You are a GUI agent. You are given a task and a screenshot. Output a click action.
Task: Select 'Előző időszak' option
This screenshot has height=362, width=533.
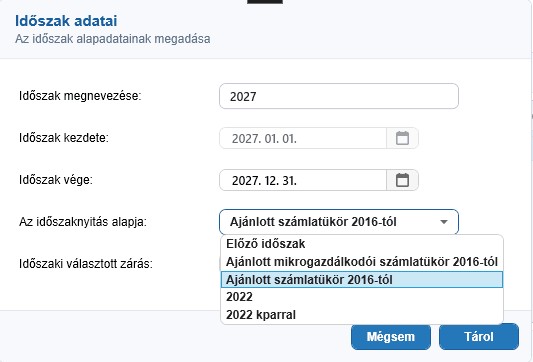(x=362, y=244)
